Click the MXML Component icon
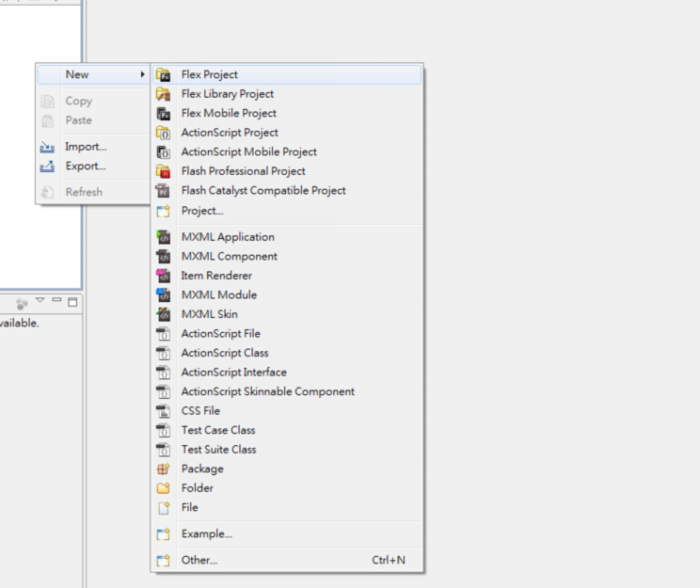Viewport: 700px width, 588px height. point(164,257)
